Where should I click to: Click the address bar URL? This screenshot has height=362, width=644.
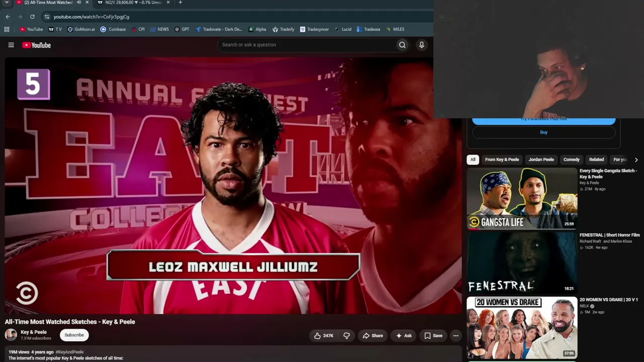pos(91,17)
